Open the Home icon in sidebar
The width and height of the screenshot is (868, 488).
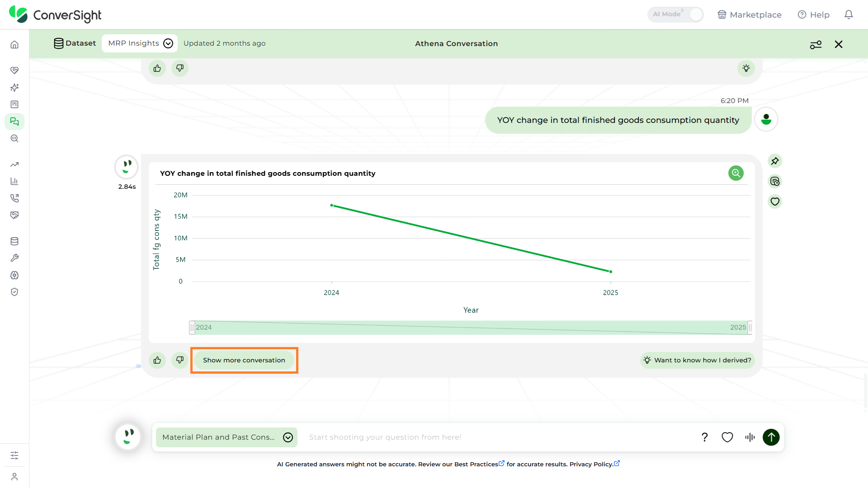(14, 44)
